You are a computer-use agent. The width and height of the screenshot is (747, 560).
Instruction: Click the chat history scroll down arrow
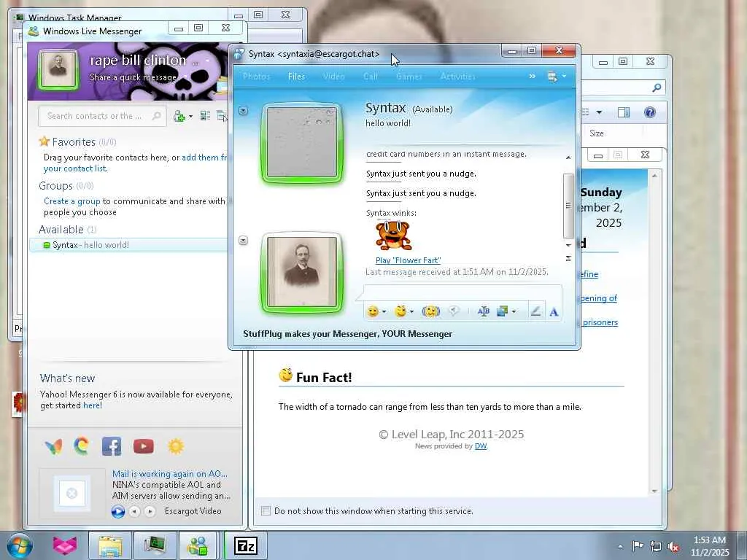point(568,245)
